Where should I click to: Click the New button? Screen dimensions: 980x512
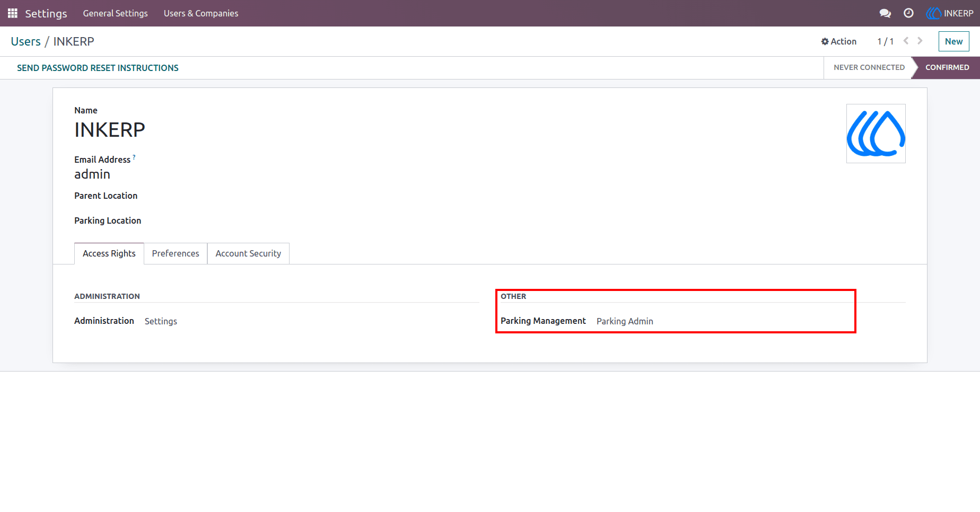coord(953,41)
